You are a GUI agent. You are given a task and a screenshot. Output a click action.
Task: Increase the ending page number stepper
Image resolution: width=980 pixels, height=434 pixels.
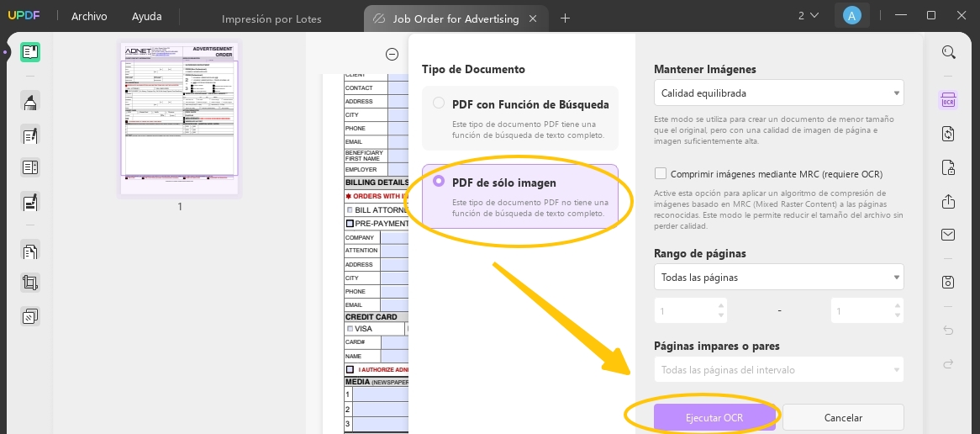coord(898,306)
